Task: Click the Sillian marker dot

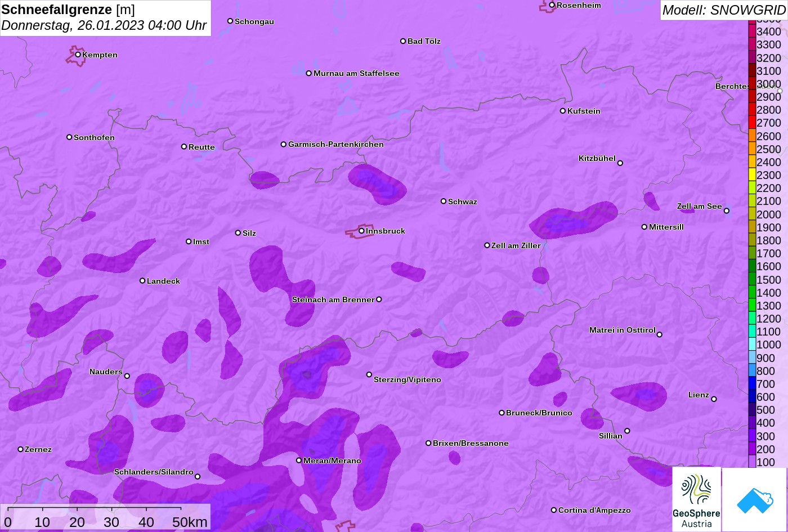Action: coord(627,431)
